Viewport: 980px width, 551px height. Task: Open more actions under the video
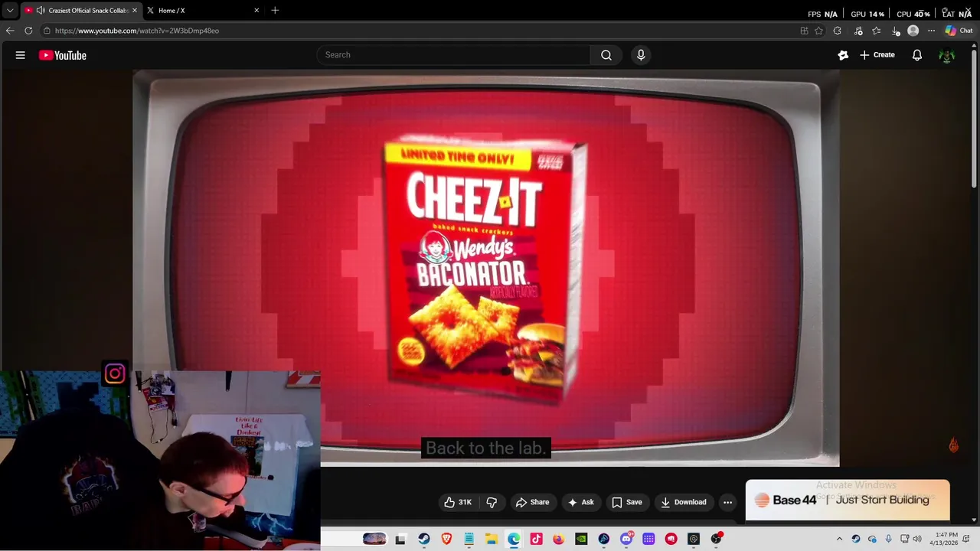(x=727, y=502)
